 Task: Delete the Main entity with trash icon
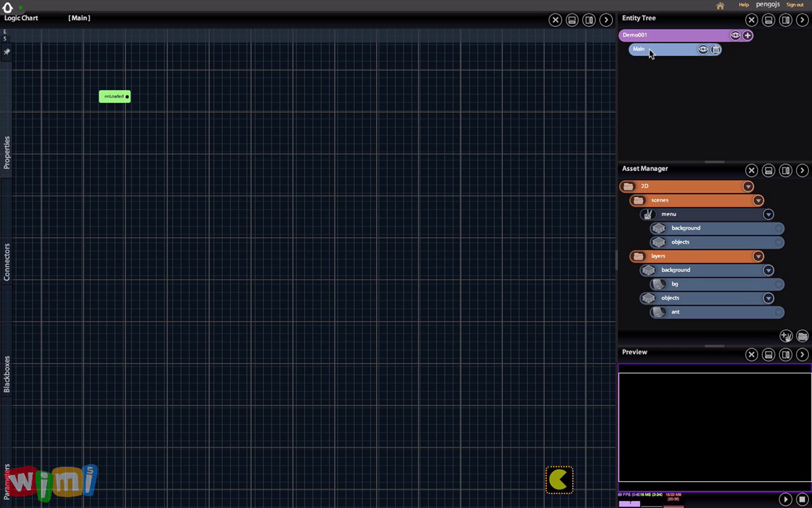pos(716,49)
